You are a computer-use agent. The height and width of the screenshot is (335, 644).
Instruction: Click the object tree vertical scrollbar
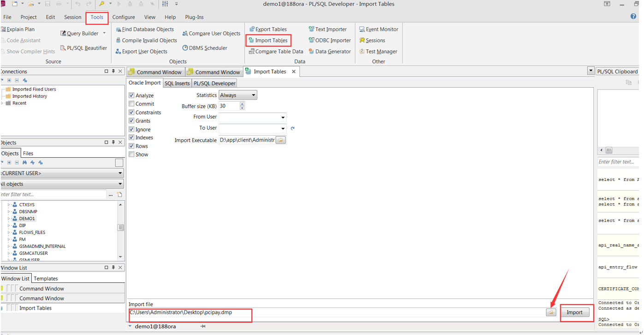tap(121, 230)
